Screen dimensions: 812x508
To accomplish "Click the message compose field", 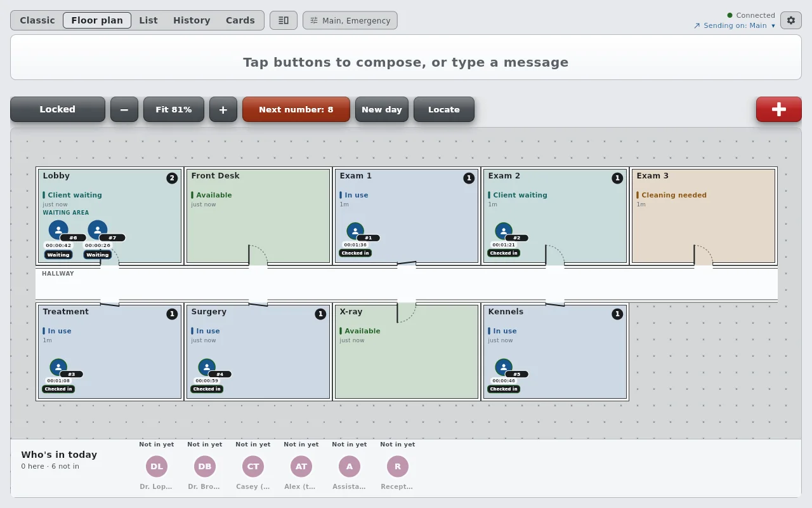I will pyautogui.click(x=406, y=57).
